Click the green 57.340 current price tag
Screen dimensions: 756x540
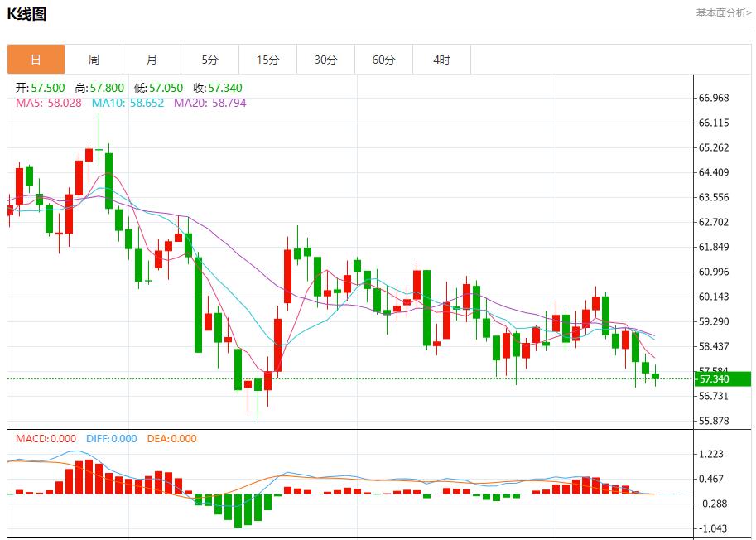click(x=713, y=379)
